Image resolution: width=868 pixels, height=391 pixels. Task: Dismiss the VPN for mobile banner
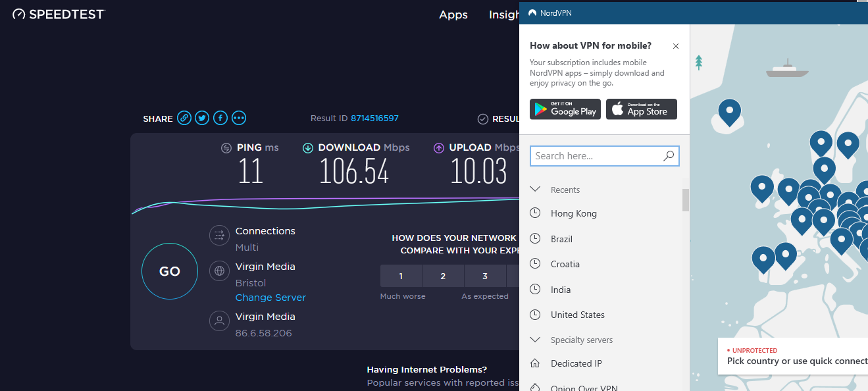click(x=676, y=46)
